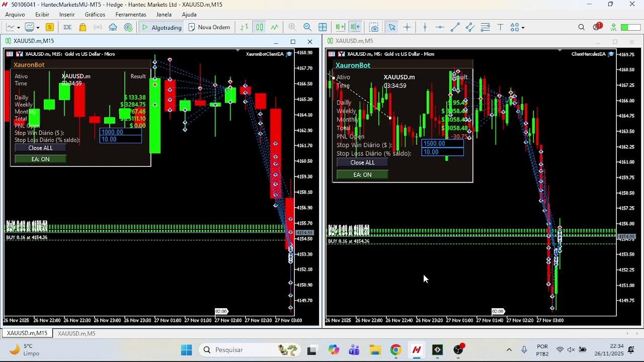Switch chart to candlestick style
The image size is (644, 362).
click(260, 27)
